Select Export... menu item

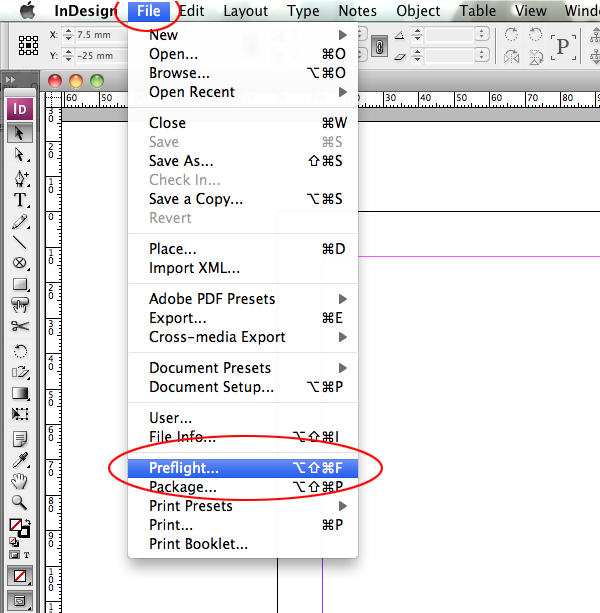click(x=243, y=318)
